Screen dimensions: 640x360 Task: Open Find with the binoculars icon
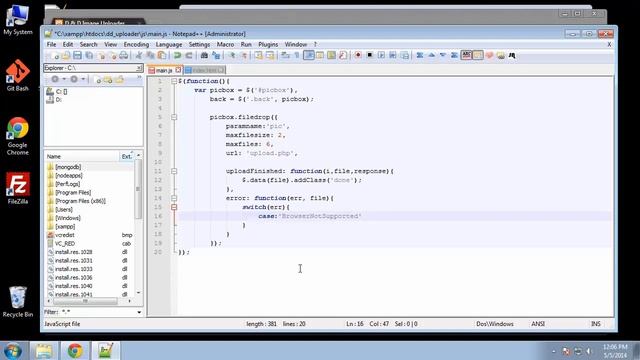point(204,56)
